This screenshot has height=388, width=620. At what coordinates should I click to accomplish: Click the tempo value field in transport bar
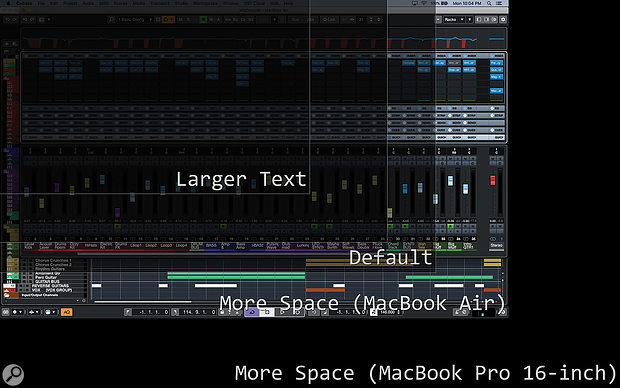click(x=389, y=312)
